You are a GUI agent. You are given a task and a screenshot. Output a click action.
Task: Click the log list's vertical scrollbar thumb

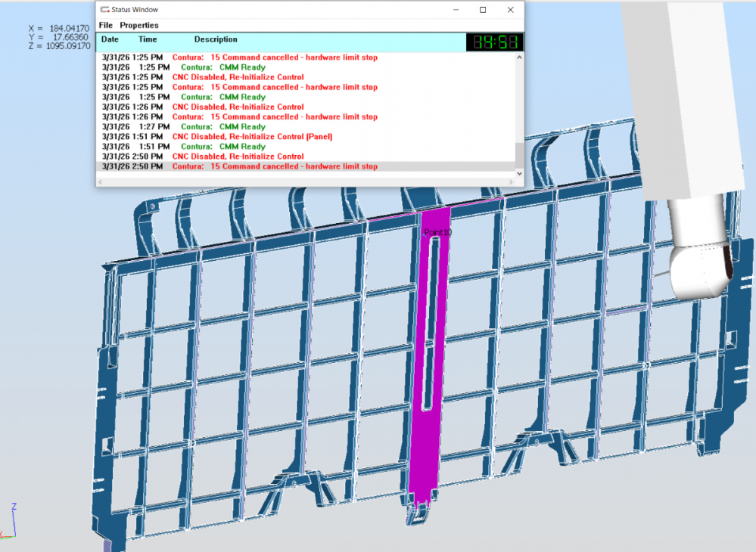519,154
